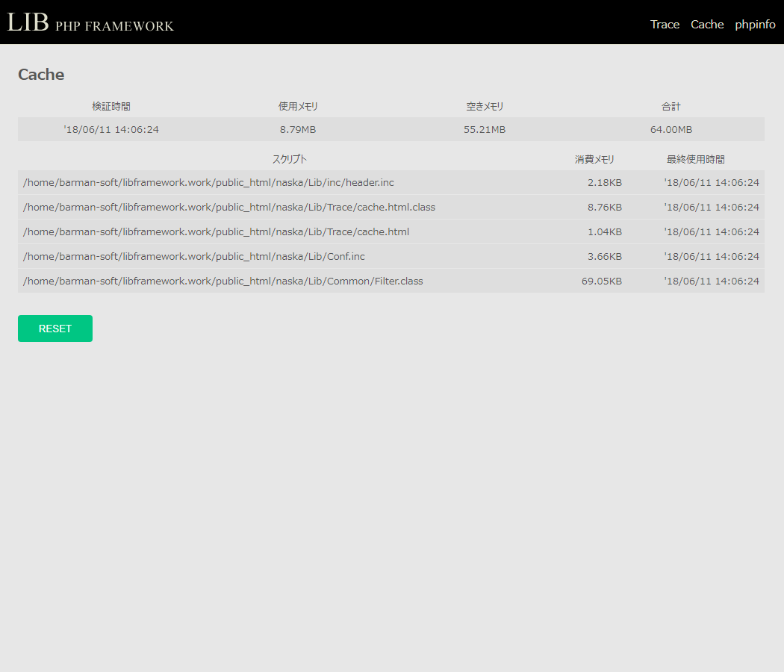
Task: Open phpinfo from the top navigation
Action: click(x=755, y=25)
